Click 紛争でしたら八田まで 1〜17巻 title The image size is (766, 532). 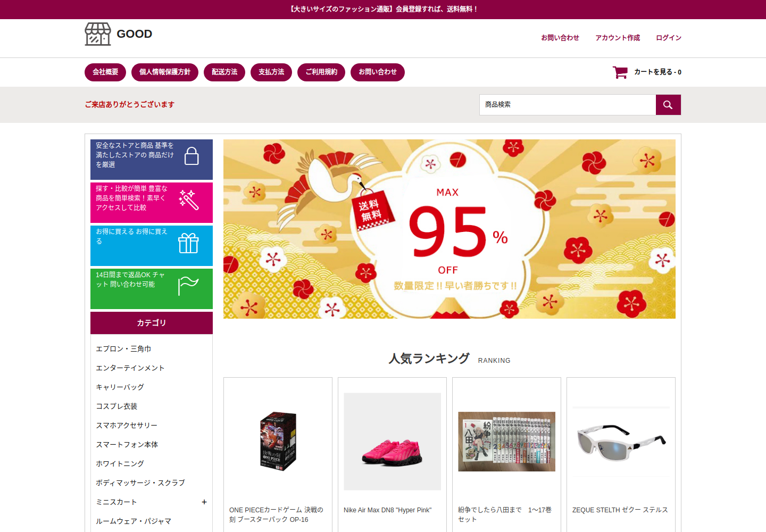coord(505,514)
